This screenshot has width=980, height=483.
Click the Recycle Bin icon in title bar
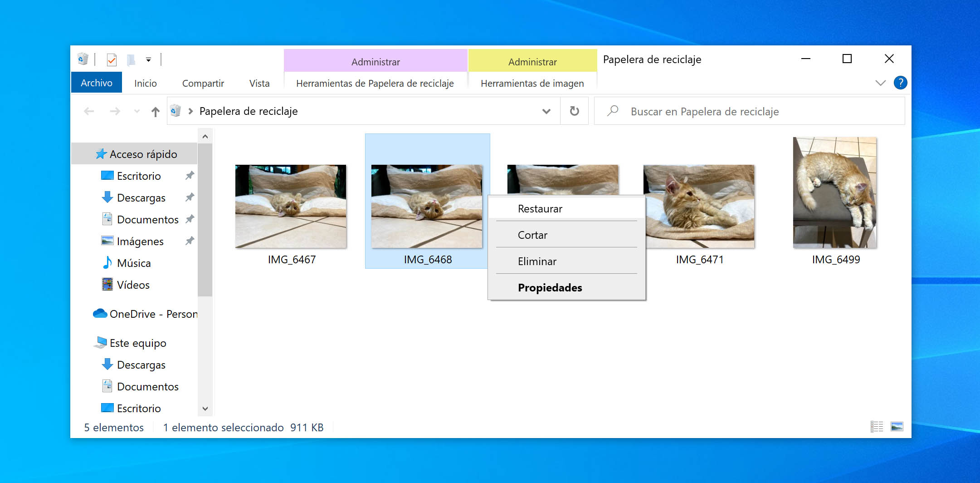[x=83, y=59]
